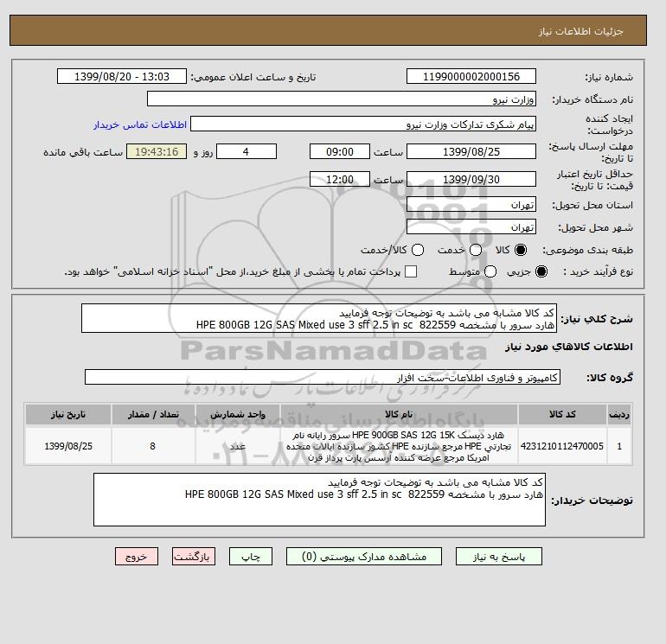Click the بازگشت back button
This screenshot has height=644, width=666.
(x=194, y=556)
